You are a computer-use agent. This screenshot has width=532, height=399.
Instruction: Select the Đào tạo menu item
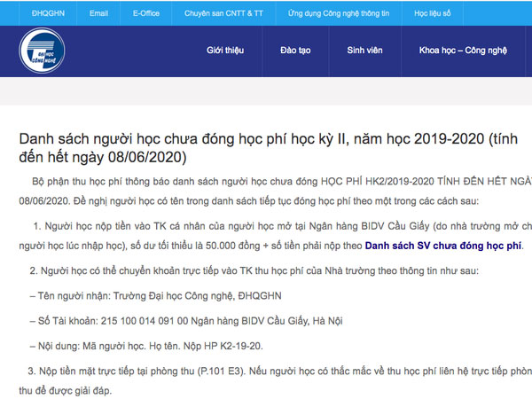pos(295,51)
